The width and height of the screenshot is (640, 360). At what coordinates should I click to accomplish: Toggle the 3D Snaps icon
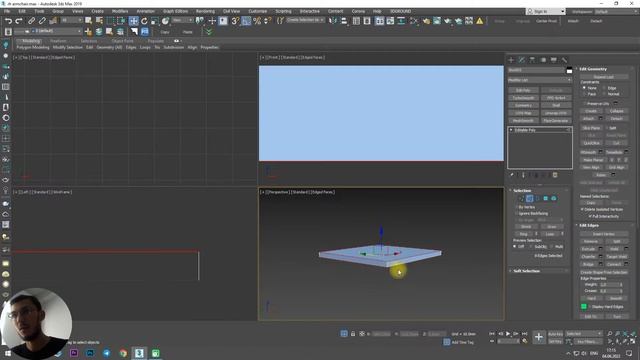point(235,21)
